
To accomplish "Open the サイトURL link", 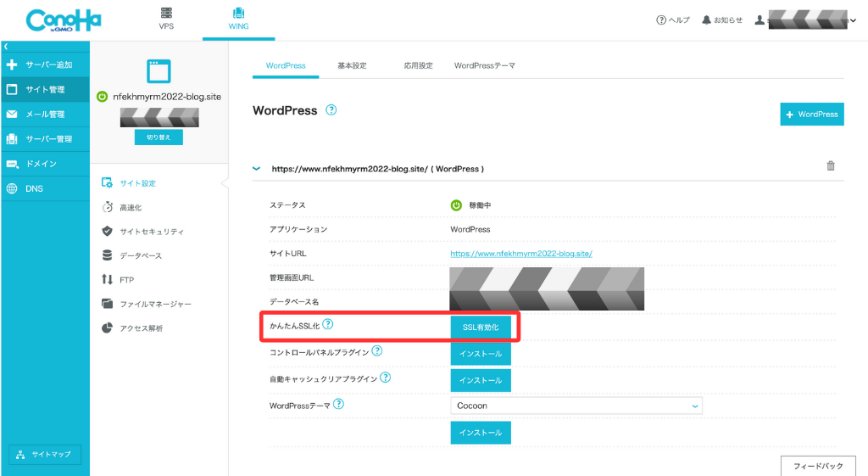I will coord(521,254).
